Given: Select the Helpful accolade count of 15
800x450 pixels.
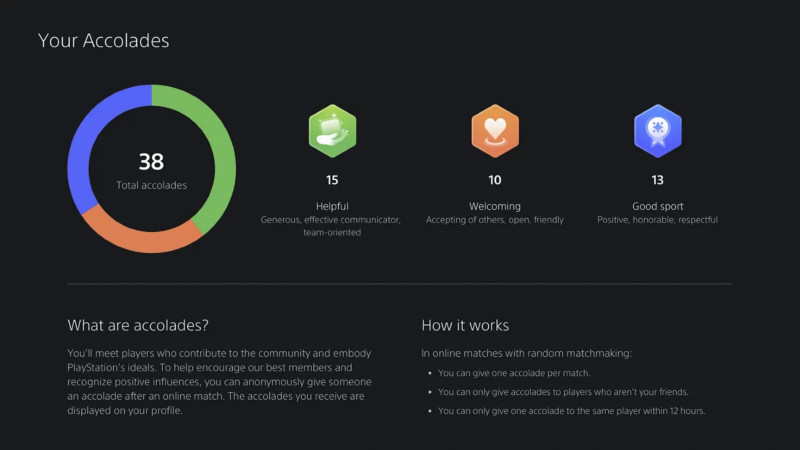Looking at the screenshot, I should [x=332, y=181].
